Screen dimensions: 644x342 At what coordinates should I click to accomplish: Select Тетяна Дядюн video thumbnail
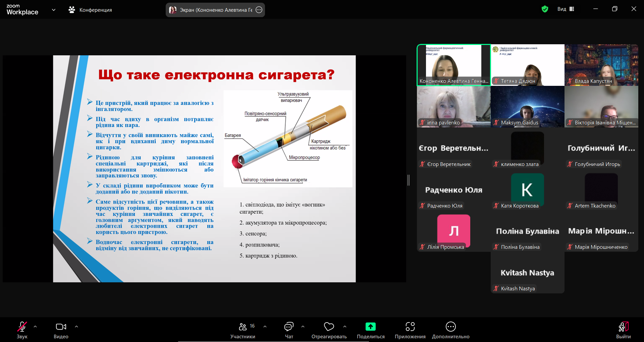coord(528,65)
